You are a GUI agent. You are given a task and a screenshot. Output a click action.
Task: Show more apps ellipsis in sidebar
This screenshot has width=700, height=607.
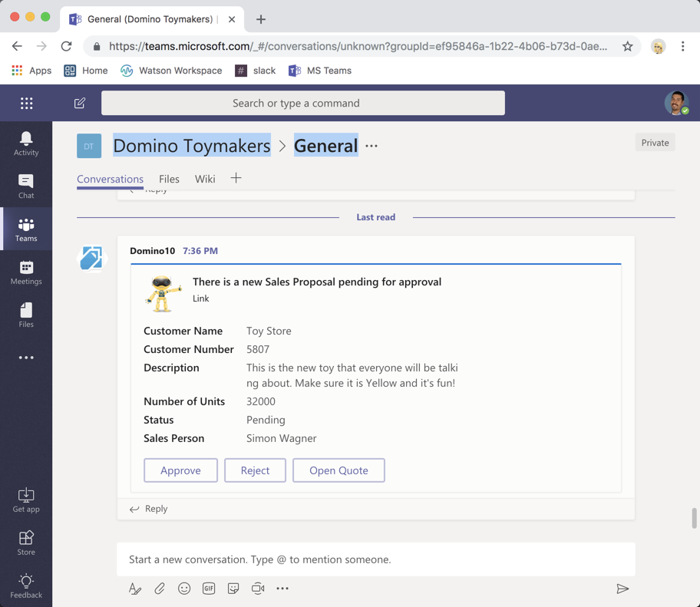26,358
